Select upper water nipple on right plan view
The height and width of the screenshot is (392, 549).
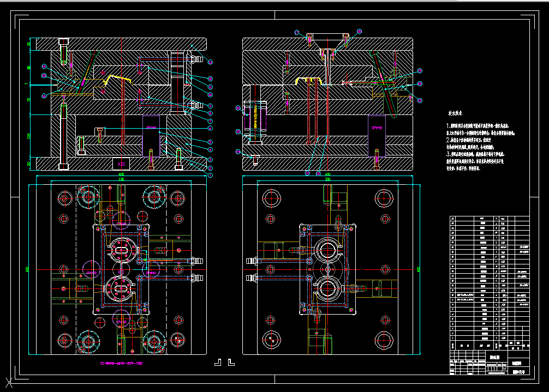[252, 261]
